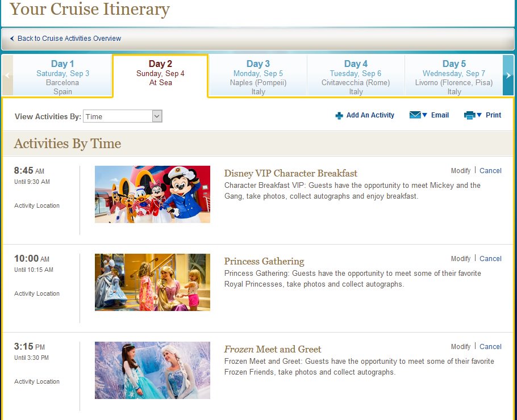This screenshot has height=420, width=517.
Task: Cancel the Disney VIP Character Breakfast
Action: (x=490, y=171)
